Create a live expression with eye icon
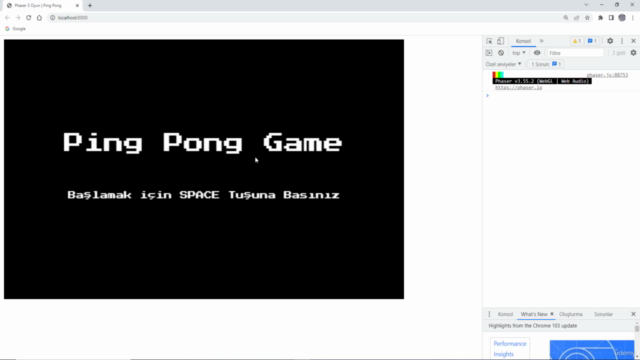Screen dimensions: 640x360 pyautogui.click(x=537, y=53)
